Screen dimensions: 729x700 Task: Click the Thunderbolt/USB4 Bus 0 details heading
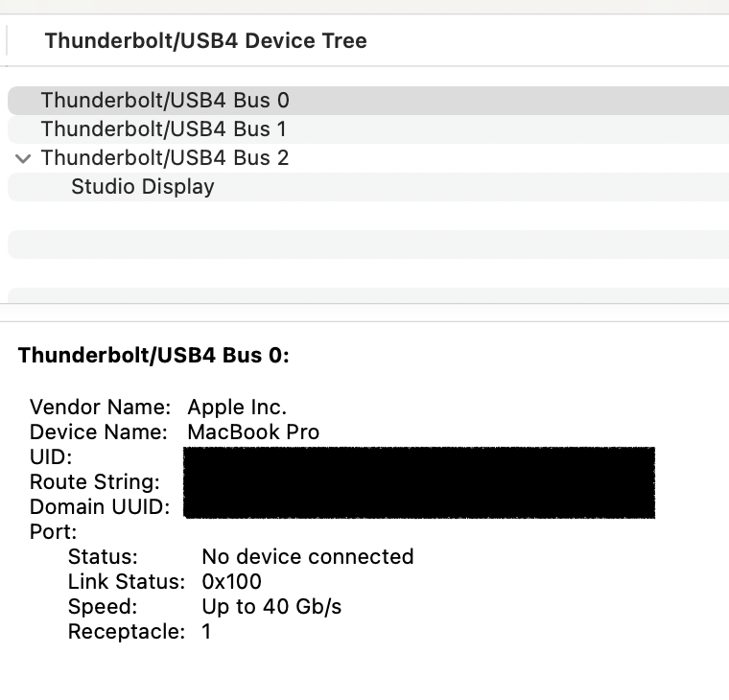coord(153,356)
